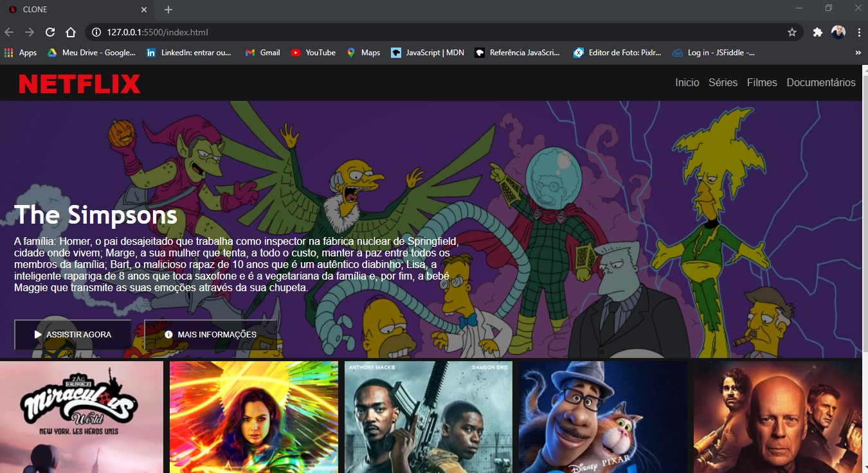Open the Bruce Willis movie poster
The height and width of the screenshot is (473, 868).
pos(778,417)
